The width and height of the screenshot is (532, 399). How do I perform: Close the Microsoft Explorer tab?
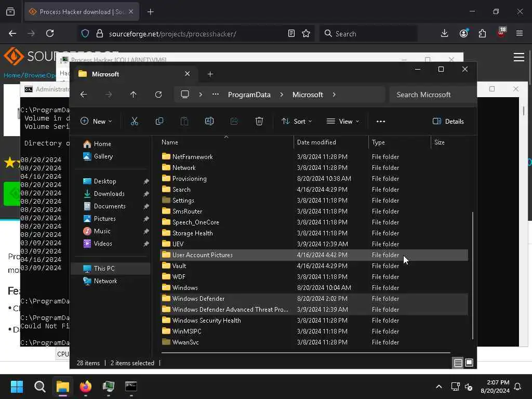coord(187,74)
